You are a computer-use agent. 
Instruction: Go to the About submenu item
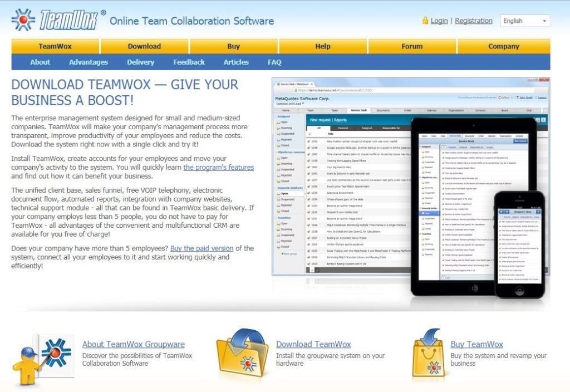(40, 62)
